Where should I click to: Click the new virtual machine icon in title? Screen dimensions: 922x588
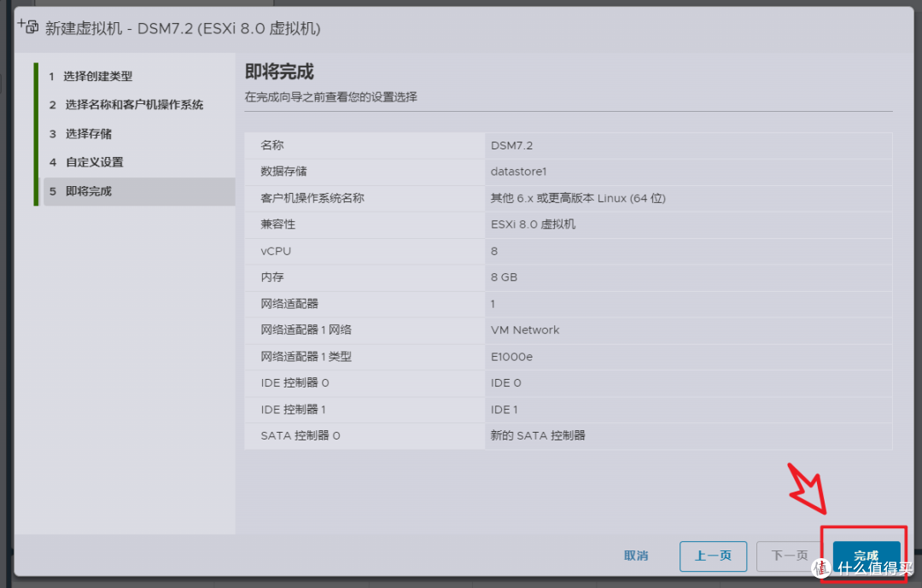(x=27, y=26)
